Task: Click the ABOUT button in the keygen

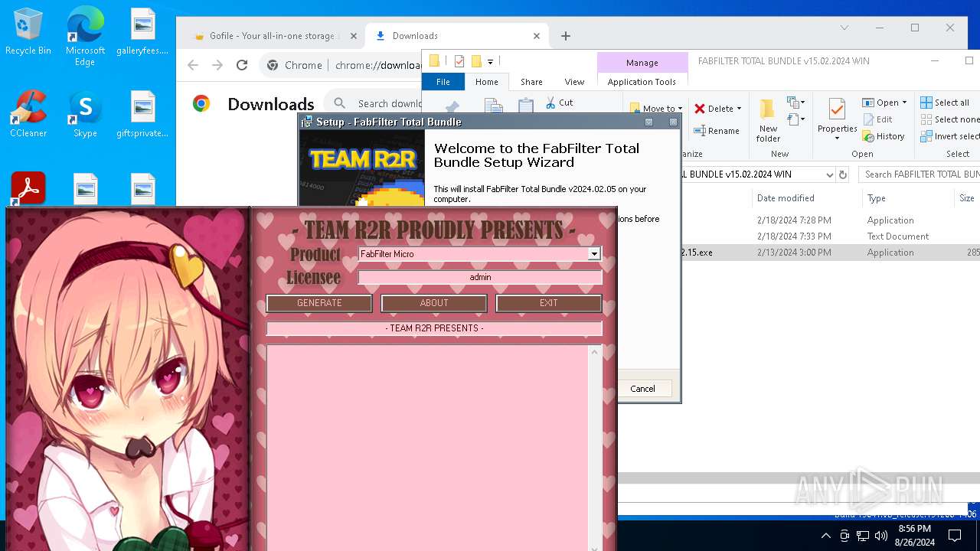Action: (x=434, y=303)
